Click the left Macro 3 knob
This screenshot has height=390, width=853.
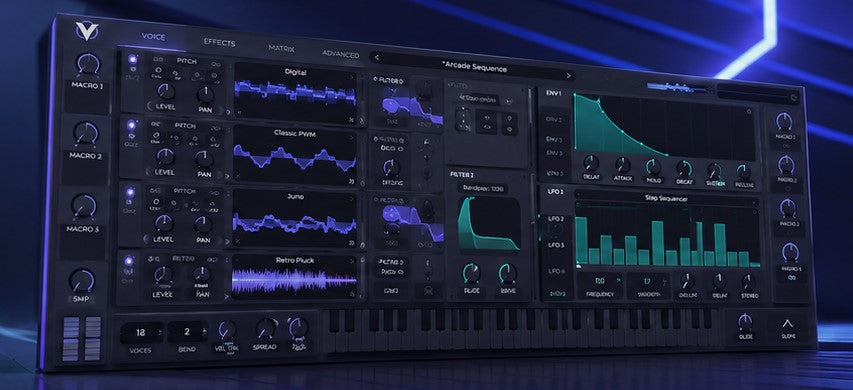(x=84, y=207)
